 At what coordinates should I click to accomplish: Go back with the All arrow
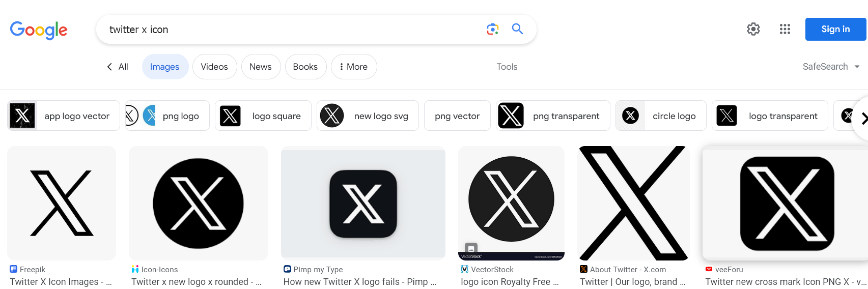pyautogui.click(x=117, y=67)
